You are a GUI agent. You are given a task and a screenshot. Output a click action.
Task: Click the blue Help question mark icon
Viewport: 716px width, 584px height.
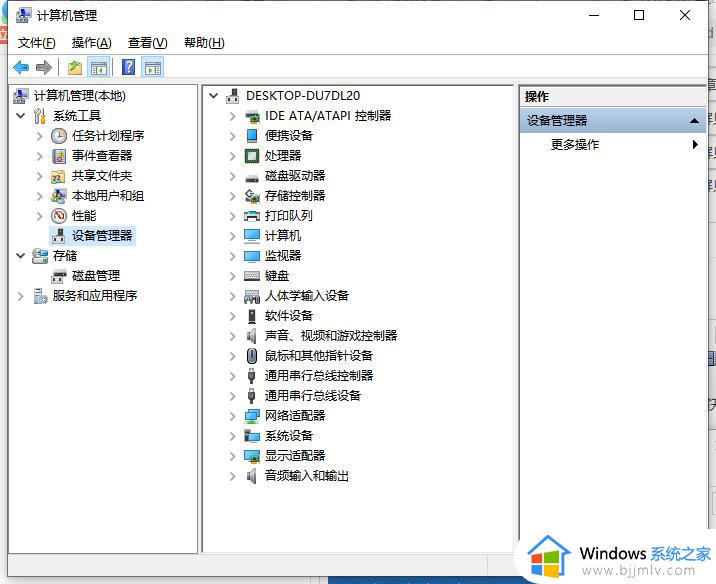[x=128, y=68]
